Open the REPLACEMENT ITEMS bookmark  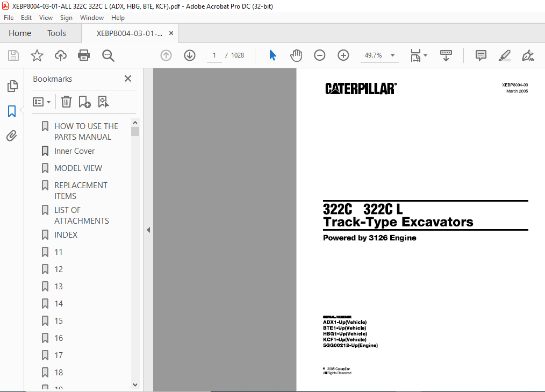coord(81,190)
